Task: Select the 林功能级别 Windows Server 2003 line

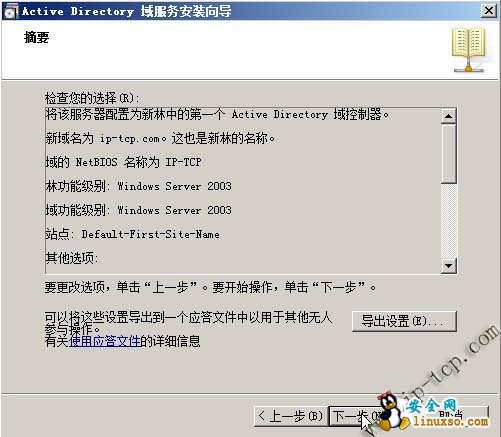Action: [x=138, y=186]
